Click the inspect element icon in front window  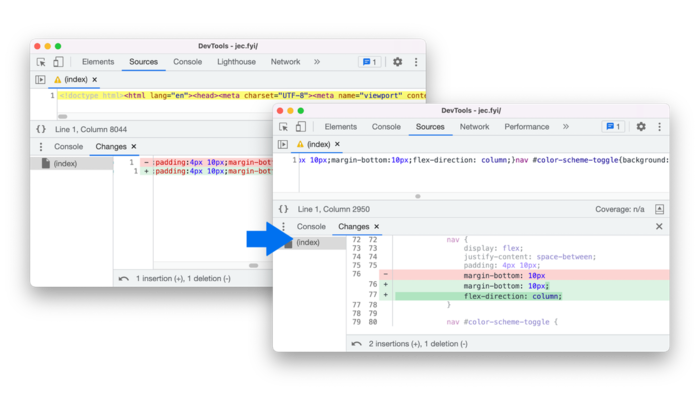[283, 127]
